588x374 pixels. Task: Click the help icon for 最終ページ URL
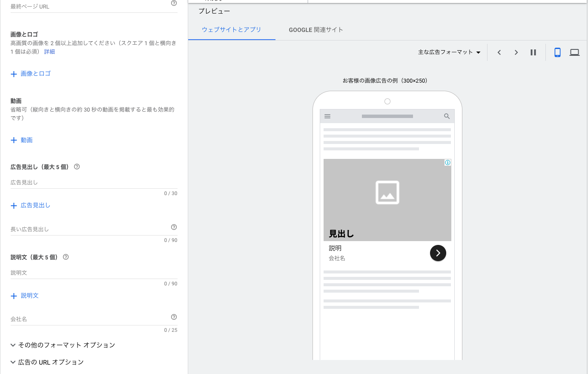pos(174,3)
